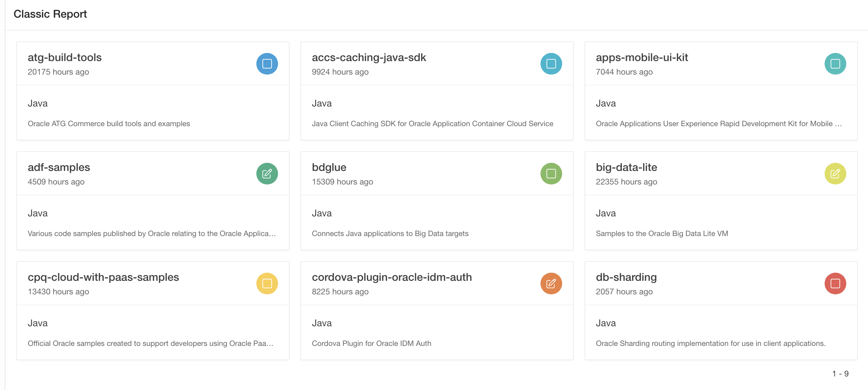Select the apps-mobile-ui-kit title
This screenshot has width=868, height=390.
[x=642, y=57]
